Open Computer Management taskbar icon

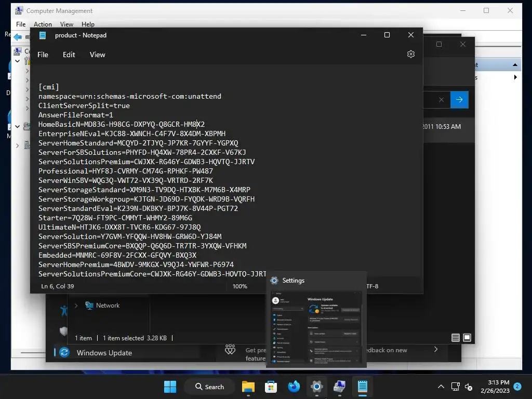340,387
